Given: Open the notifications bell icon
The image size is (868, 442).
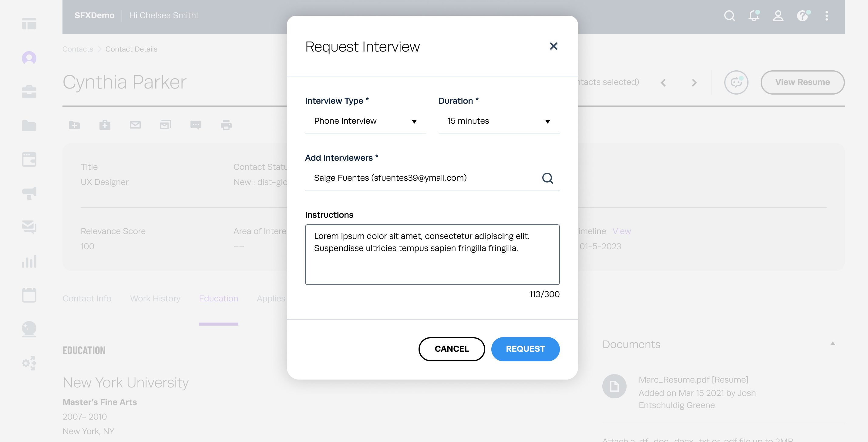Looking at the screenshot, I should pos(754,15).
